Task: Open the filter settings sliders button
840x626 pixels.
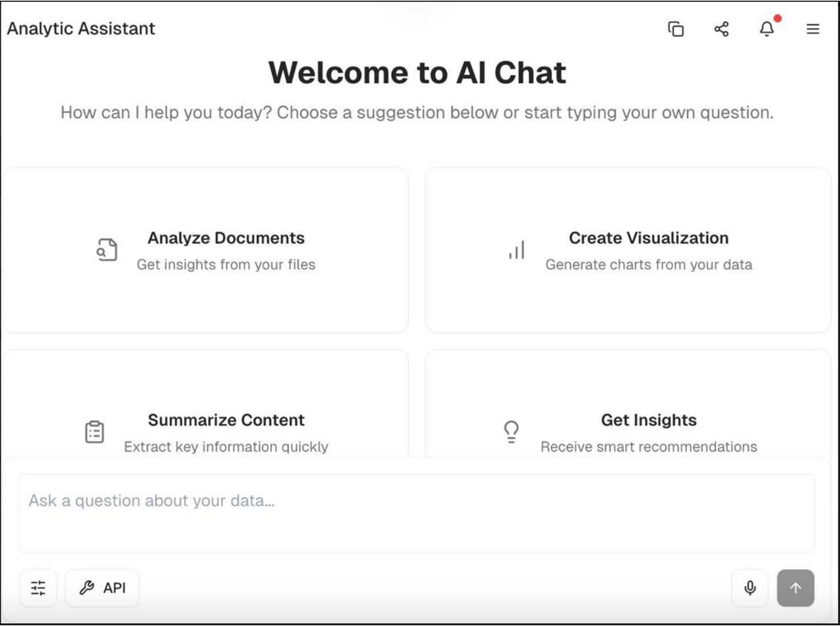Action: [38, 588]
